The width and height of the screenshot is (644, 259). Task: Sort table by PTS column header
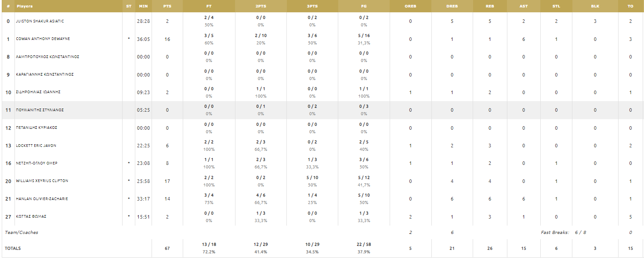[167, 6]
